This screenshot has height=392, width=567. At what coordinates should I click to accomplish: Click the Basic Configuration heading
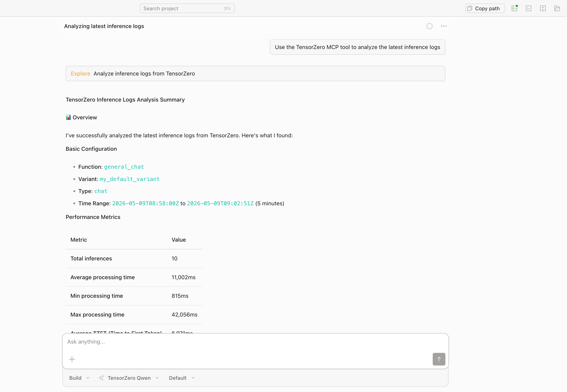point(91,149)
